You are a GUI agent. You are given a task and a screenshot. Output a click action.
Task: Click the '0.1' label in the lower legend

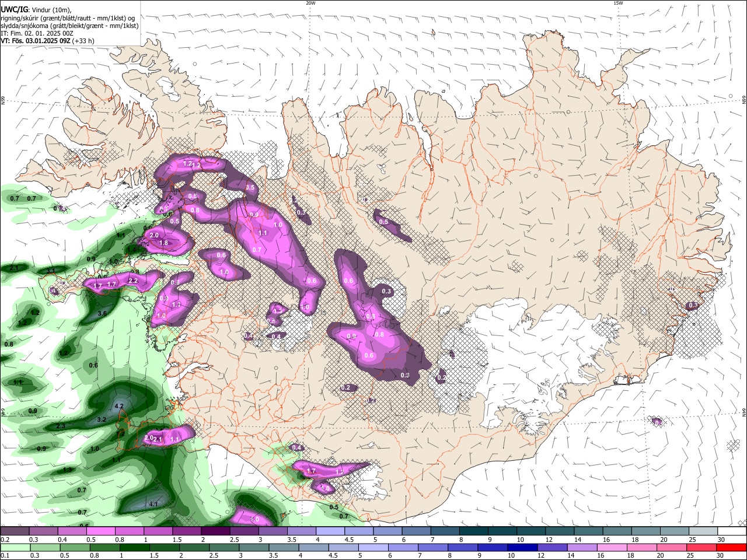coord(4,556)
